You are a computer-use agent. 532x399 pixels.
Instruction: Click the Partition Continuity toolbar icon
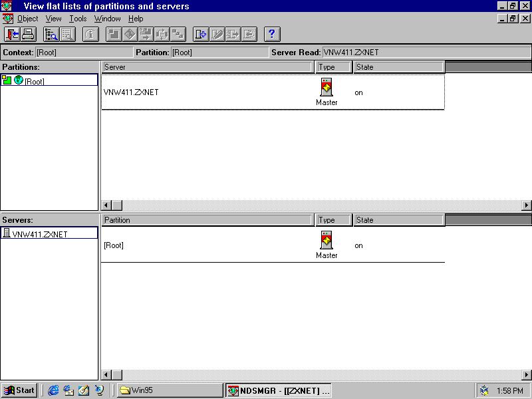178,35
